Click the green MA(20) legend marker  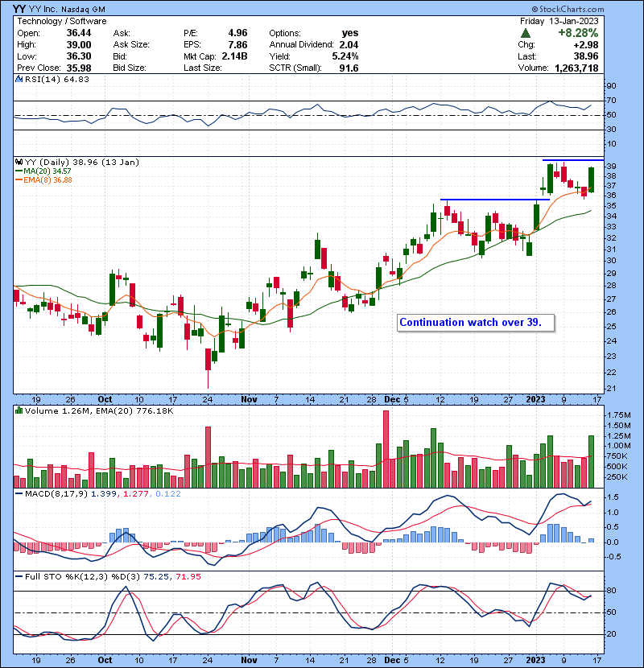pyautogui.click(x=18, y=172)
